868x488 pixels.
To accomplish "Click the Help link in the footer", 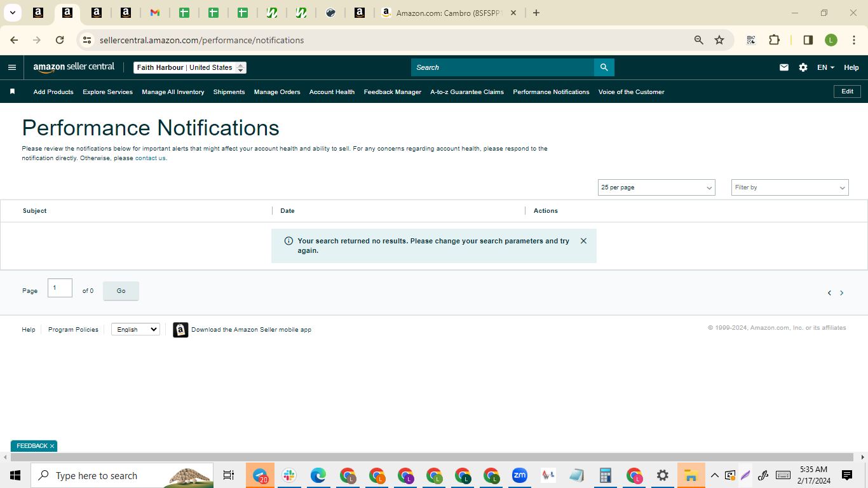I will coord(29,330).
